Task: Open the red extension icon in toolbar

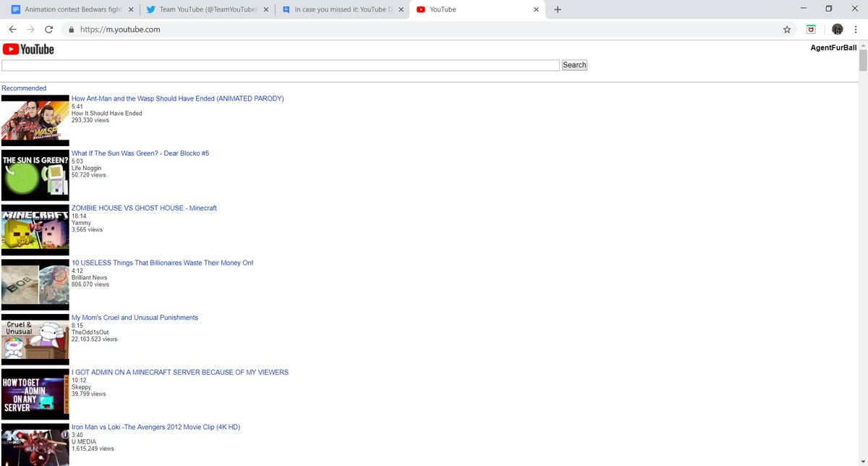Action: [x=812, y=30]
